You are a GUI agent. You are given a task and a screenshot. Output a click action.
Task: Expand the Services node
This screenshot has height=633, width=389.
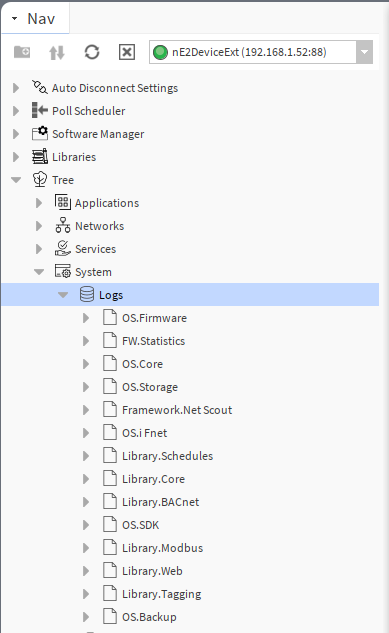39,249
